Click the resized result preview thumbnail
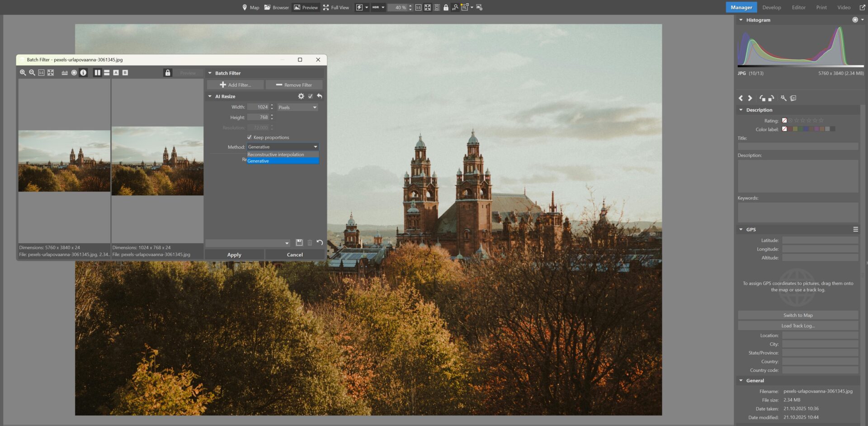This screenshot has width=868, height=426. point(157,161)
